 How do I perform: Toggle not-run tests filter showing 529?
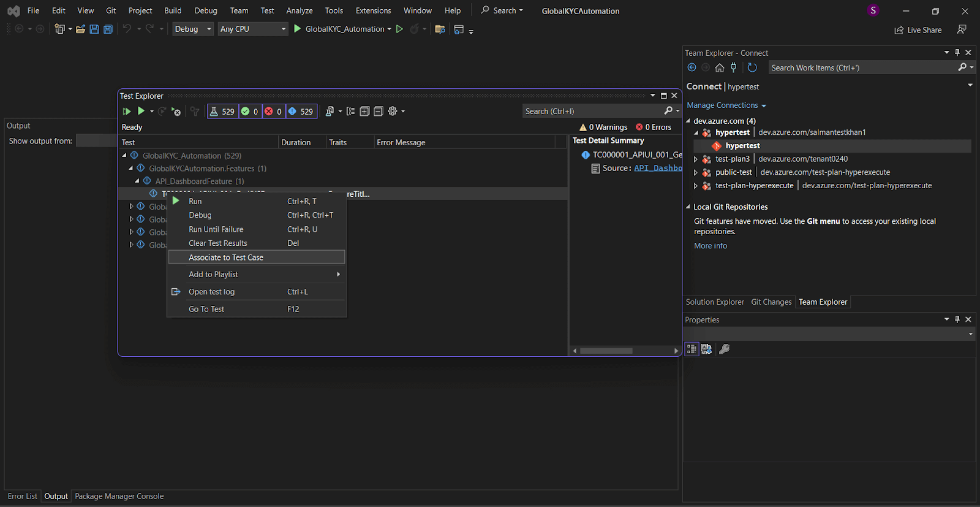[301, 112]
